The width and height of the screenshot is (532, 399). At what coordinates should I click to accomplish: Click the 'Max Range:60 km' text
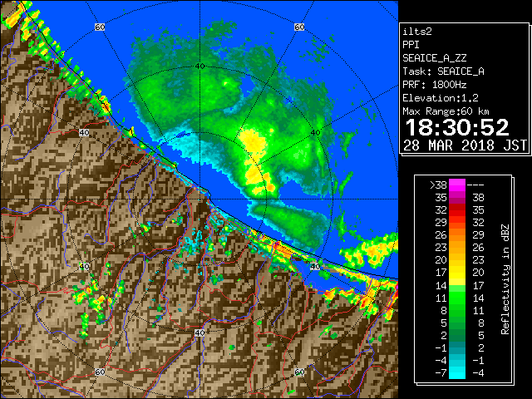(x=446, y=111)
